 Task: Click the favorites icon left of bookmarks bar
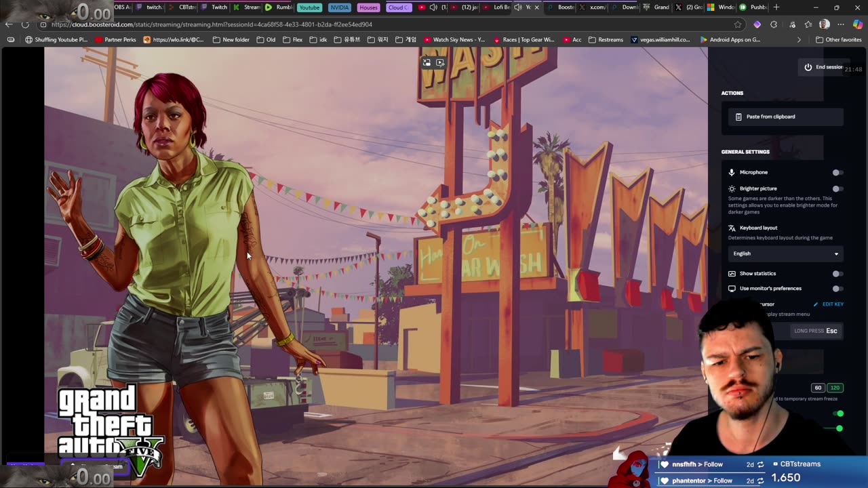click(x=10, y=40)
